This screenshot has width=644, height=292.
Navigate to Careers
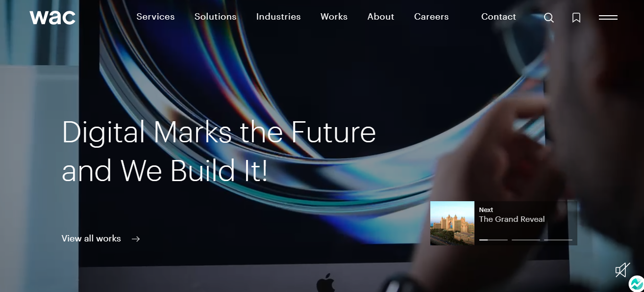(431, 17)
